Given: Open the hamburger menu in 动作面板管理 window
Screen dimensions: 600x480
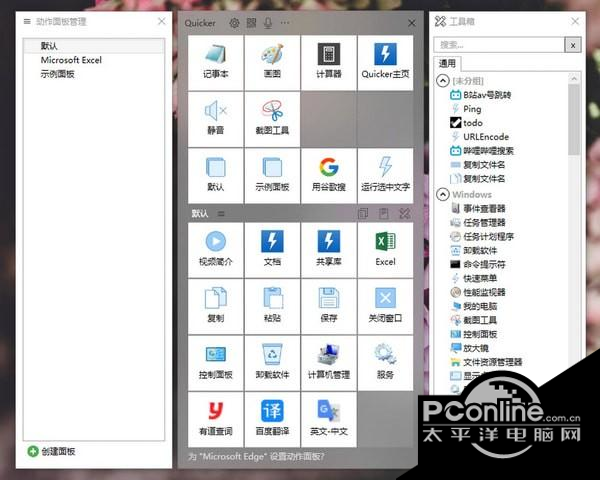Looking at the screenshot, I should (27, 21).
